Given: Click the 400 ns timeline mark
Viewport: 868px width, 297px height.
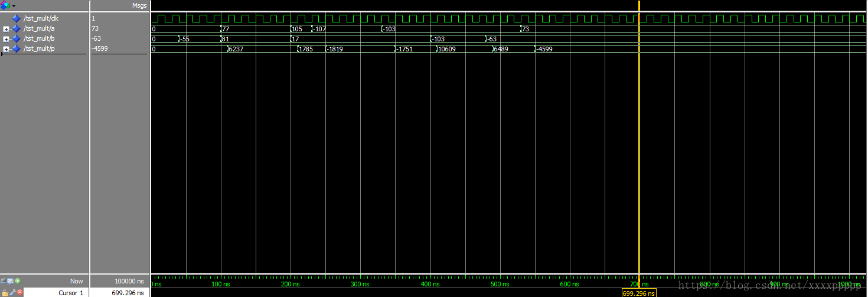Looking at the screenshot, I should point(430,285).
